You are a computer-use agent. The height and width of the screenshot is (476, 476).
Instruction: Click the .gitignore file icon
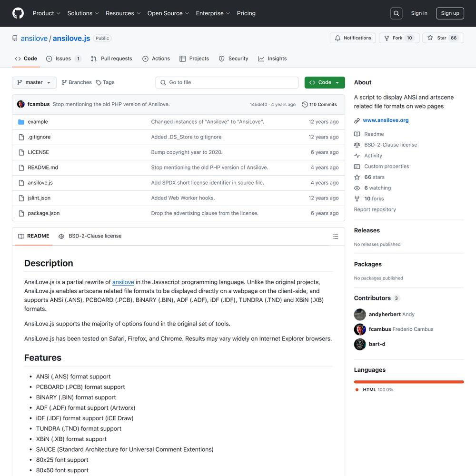coord(21,137)
